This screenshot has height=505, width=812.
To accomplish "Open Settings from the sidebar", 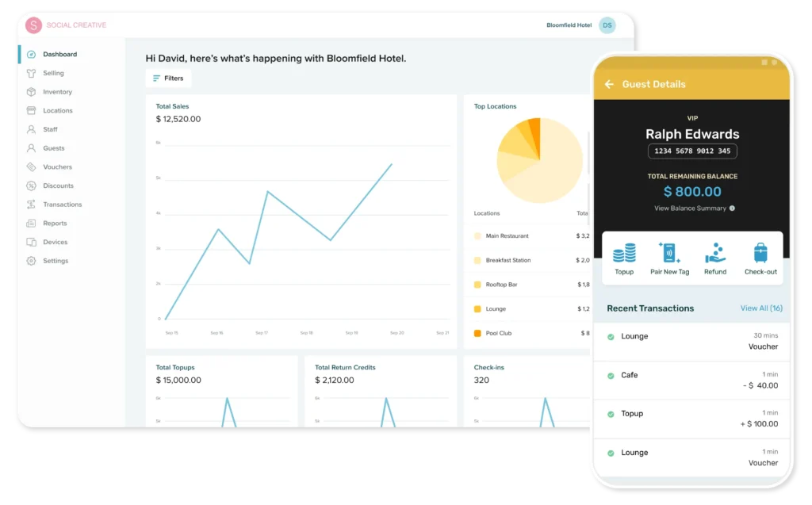I will point(56,261).
